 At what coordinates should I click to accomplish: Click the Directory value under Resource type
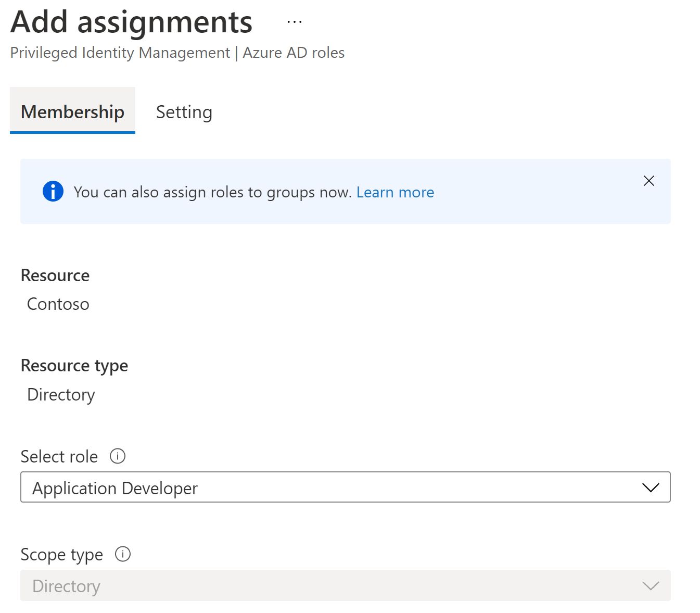(x=61, y=395)
